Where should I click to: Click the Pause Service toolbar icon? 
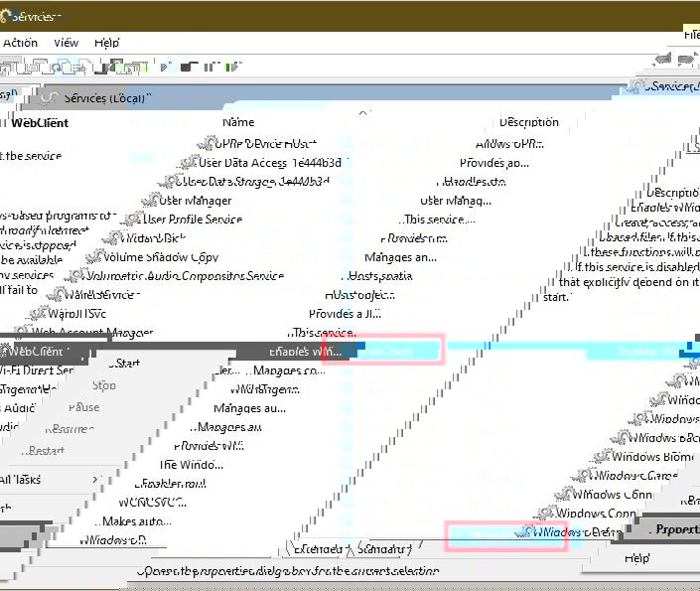[x=210, y=67]
